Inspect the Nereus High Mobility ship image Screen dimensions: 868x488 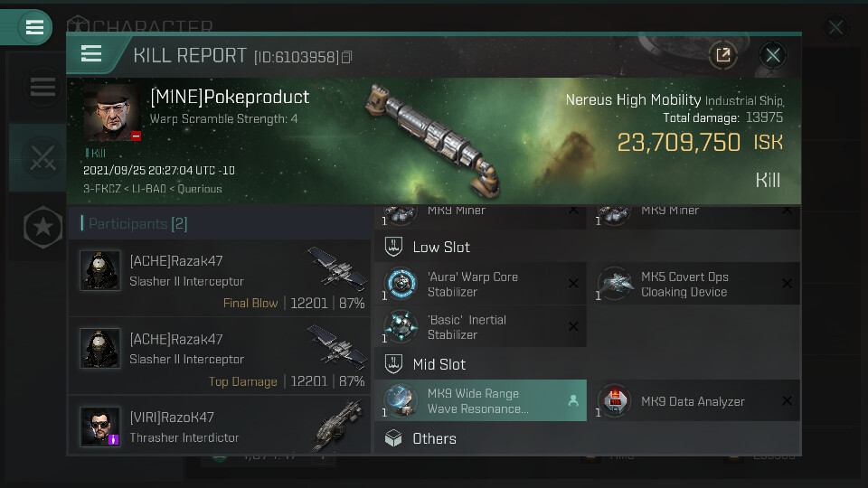coord(432,134)
